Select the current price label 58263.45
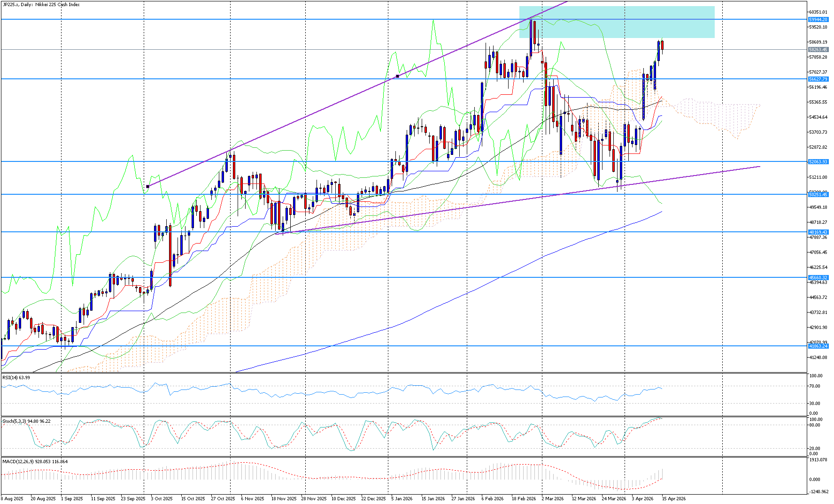The height and width of the screenshot is (504, 834). coord(818,49)
